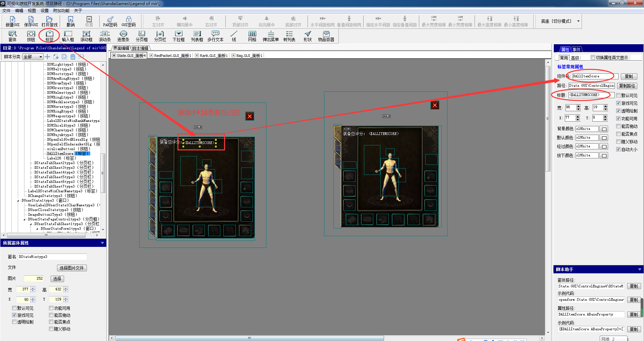
Task: Pick the 默认颜色 color swatch button
Action: 604,138
